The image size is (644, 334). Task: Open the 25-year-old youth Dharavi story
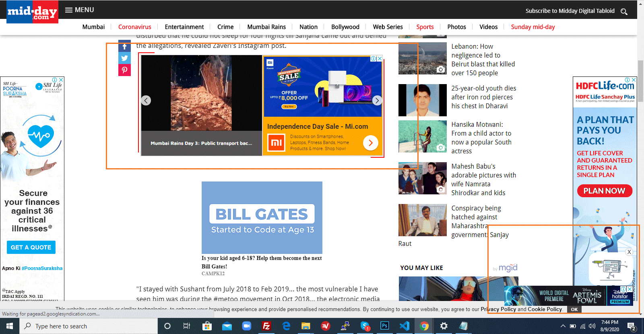point(483,97)
